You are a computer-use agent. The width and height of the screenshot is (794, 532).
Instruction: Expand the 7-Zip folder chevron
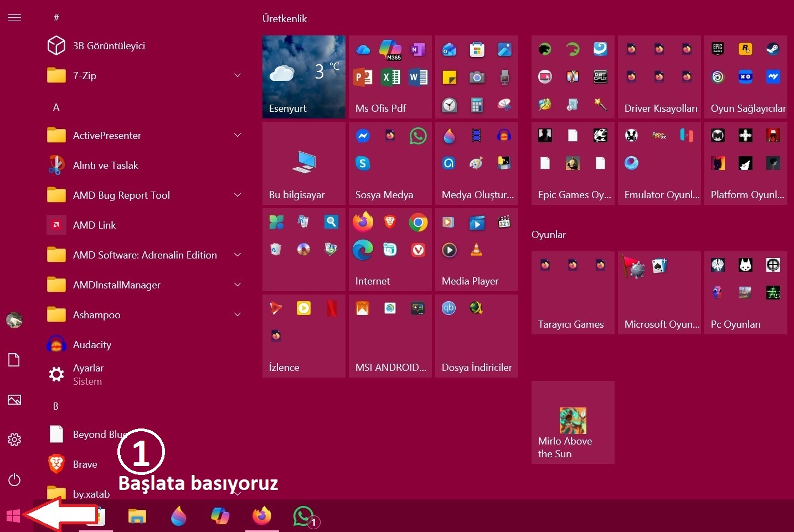(238, 75)
